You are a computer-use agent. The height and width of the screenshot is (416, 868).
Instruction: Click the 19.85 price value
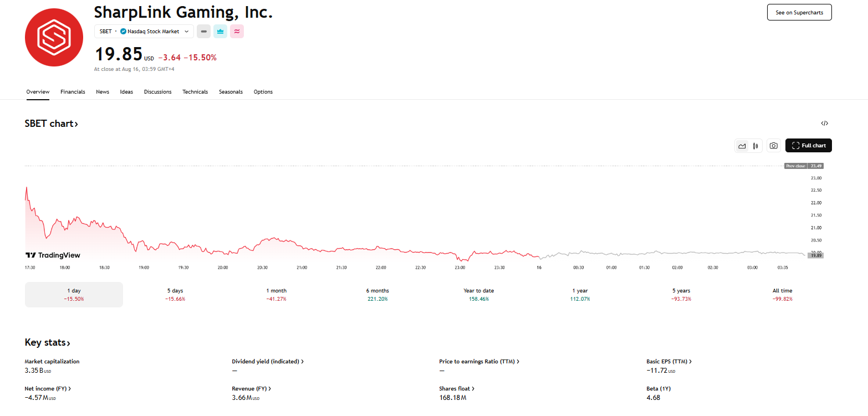[x=118, y=54]
